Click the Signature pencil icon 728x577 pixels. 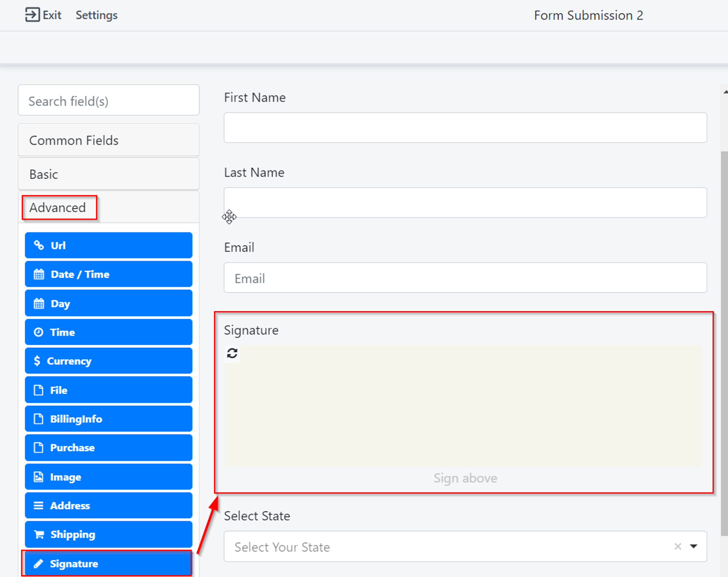(38, 564)
